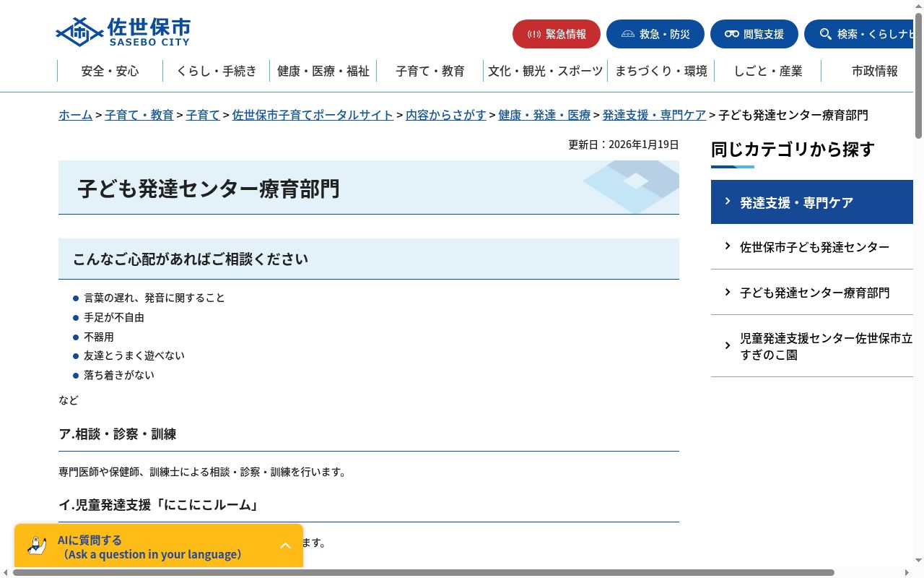Open くらし・手続き menu
924x578 pixels.
217,71
